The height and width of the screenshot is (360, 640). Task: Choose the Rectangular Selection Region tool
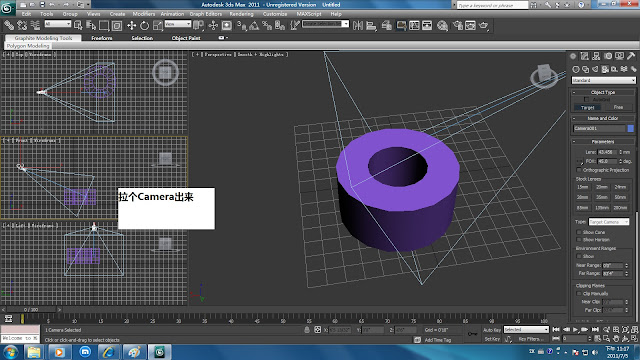point(104,25)
